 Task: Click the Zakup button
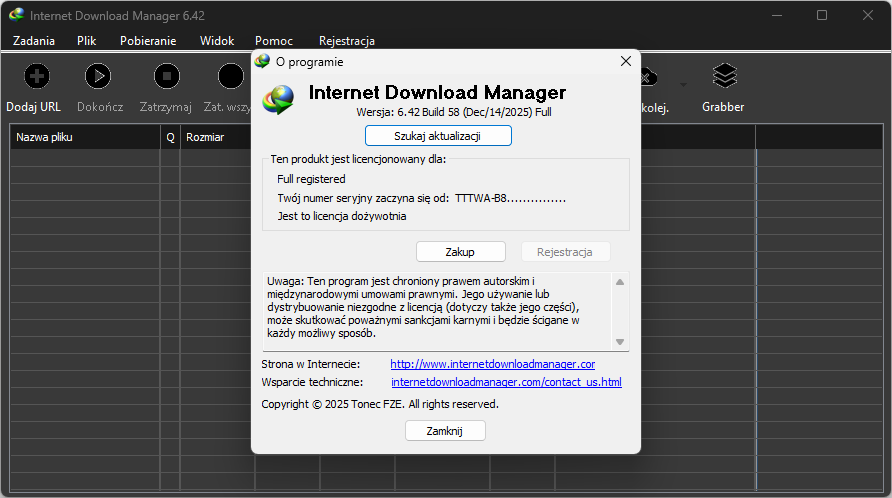click(x=460, y=252)
